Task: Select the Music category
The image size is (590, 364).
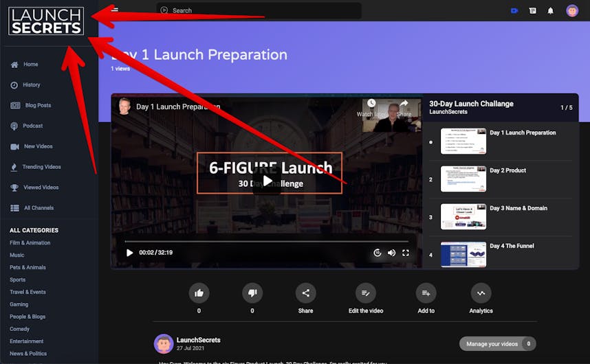Action: tap(17, 255)
